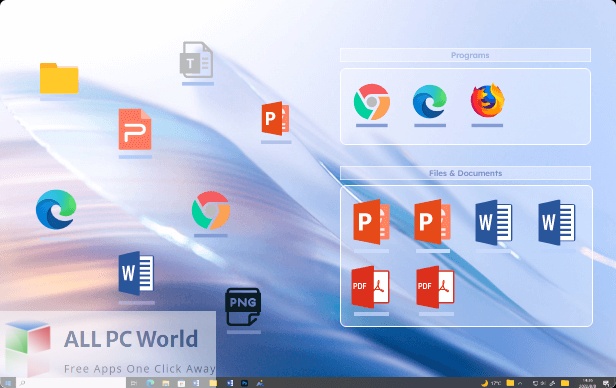
Task: Open first Word file in Files & Documents
Action: pyautogui.click(x=493, y=222)
